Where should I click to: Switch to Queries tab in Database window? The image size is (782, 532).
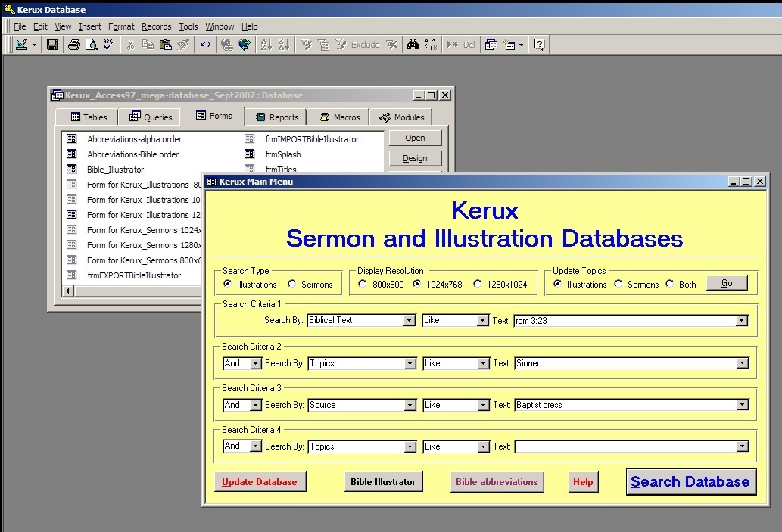(x=151, y=117)
